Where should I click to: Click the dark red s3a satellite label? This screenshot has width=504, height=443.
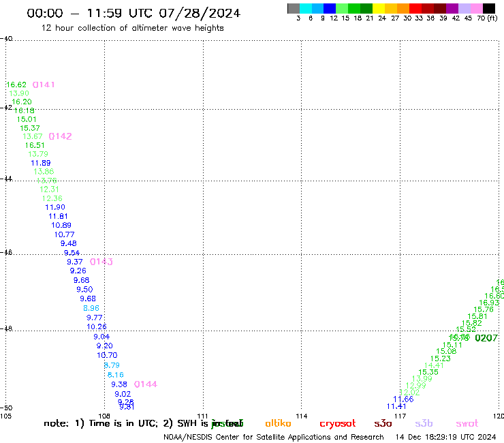[383, 423]
